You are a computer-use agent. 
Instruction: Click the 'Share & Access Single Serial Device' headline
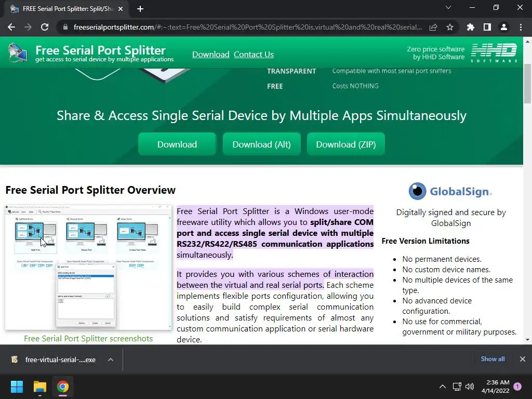click(x=262, y=116)
